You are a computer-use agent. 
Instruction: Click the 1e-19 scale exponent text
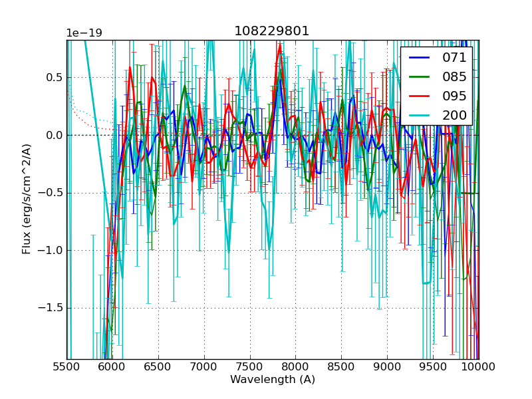coord(83,33)
